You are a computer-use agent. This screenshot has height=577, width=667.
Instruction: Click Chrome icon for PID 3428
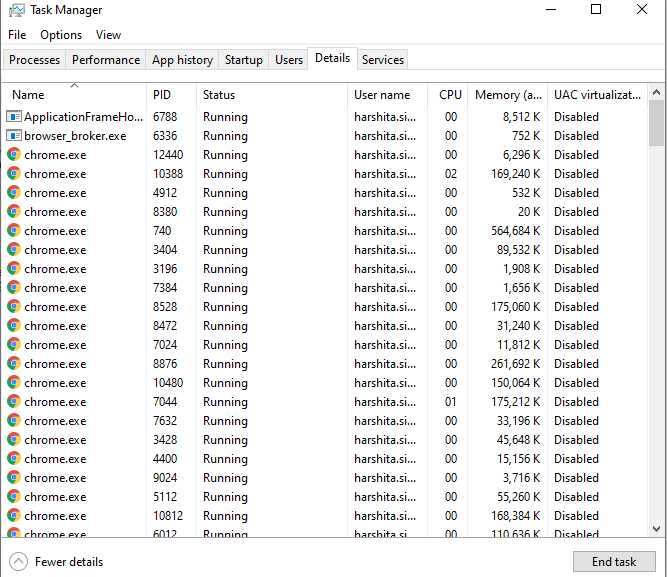click(14, 440)
